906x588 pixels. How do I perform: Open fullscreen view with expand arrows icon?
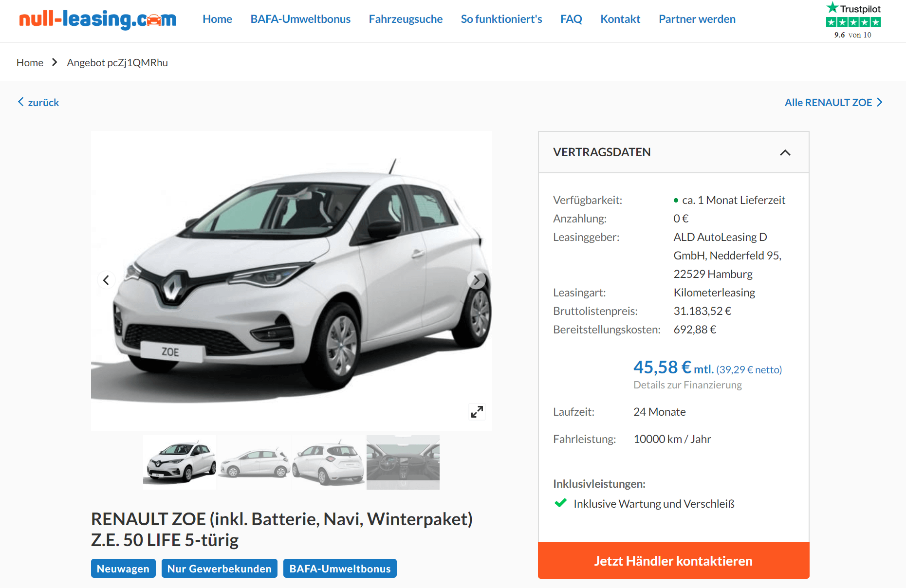[477, 412]
